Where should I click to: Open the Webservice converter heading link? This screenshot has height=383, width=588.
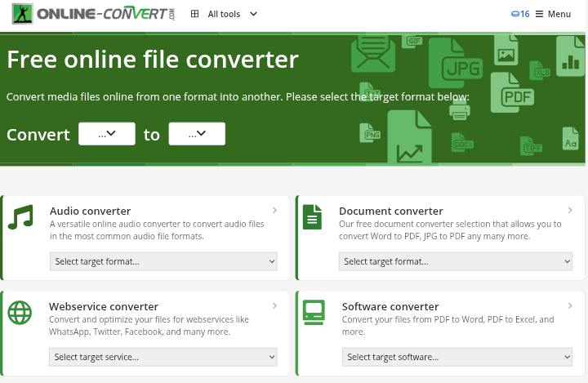point(104,306)
